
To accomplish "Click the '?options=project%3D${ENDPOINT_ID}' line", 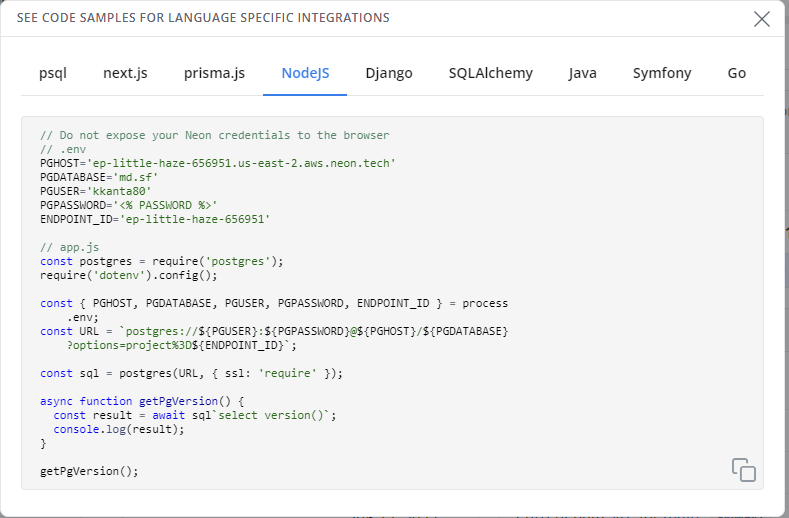I will [x=182, y=345].
